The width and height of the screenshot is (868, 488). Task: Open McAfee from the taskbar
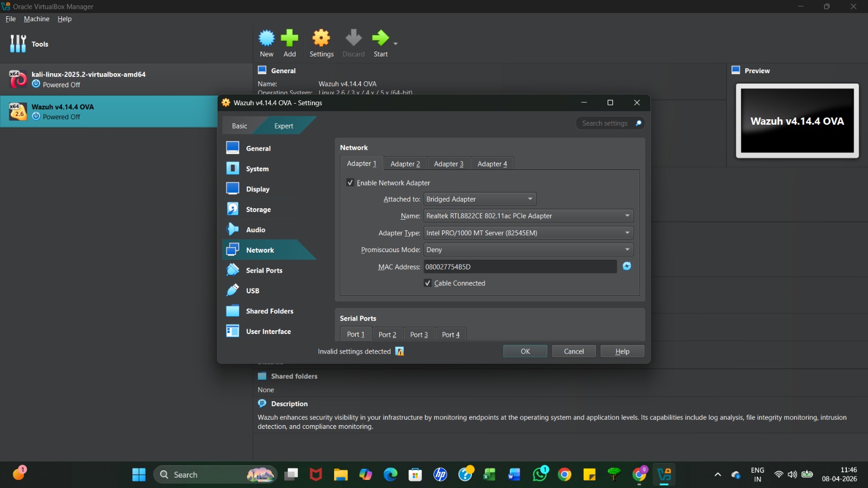click(316, 474)
